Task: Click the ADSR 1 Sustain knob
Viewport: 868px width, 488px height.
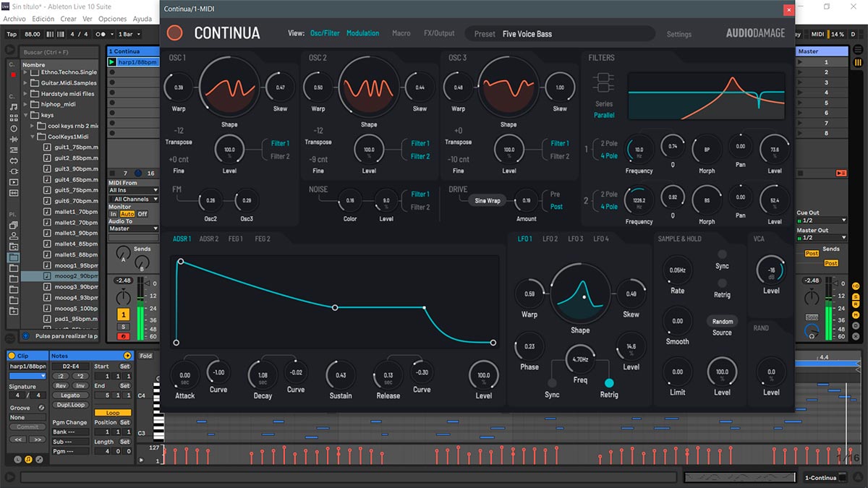Action: click(341, 374)
